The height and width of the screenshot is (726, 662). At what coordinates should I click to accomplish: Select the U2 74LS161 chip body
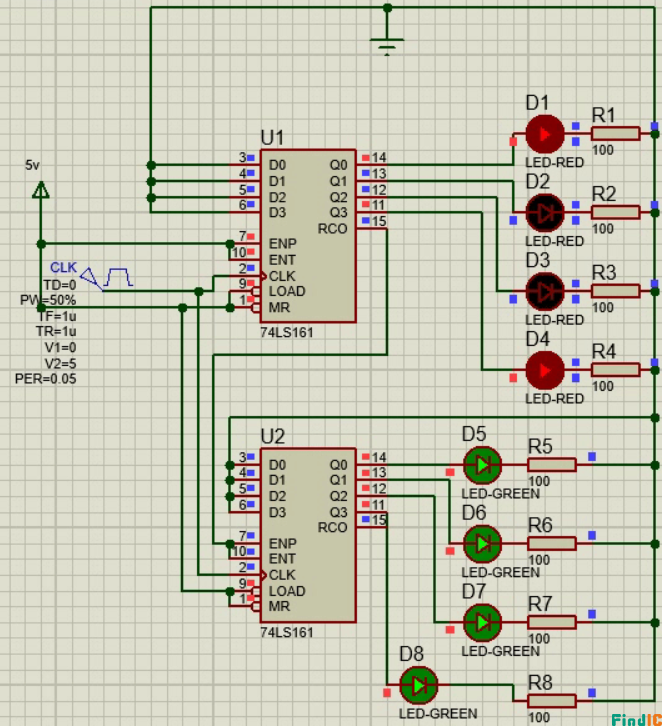307,535
